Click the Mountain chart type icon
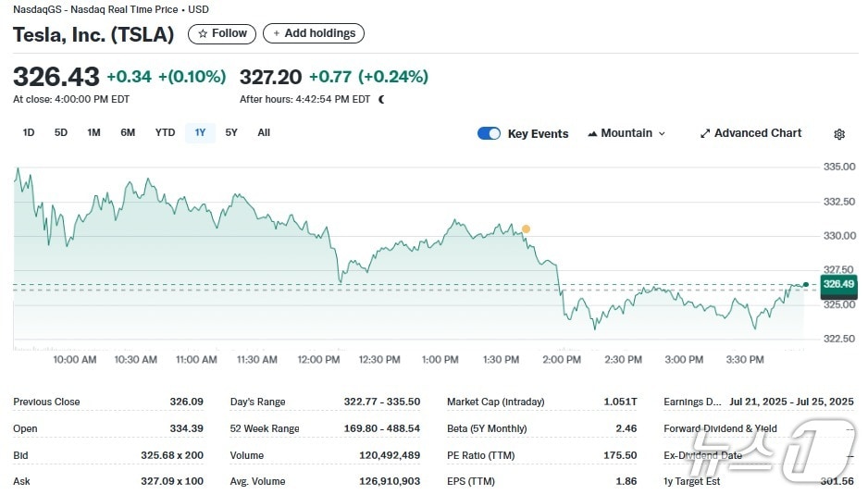Image resolution: width=868 pixels, height=495 pixels. tap(592, 134)
